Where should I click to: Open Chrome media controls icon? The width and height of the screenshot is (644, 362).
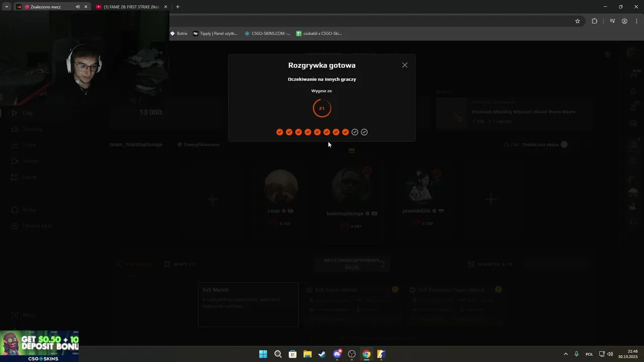[x=612, y=21]
